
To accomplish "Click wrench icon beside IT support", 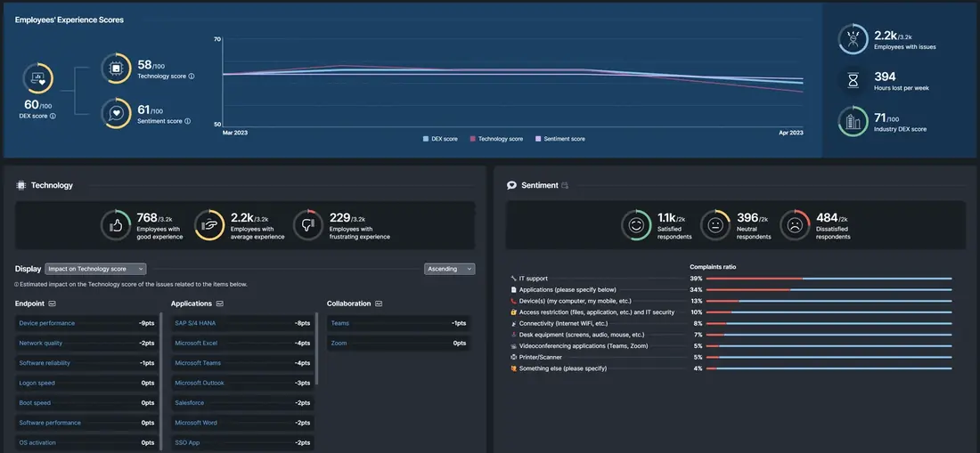I will [514, 279].
